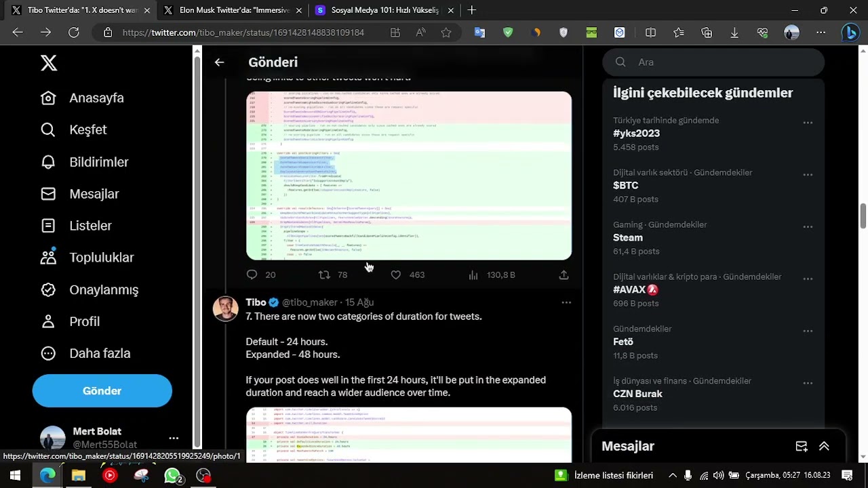Click the page vertical scrollbar thumb
The image size is (868, 488).
(x=863, y=216)
